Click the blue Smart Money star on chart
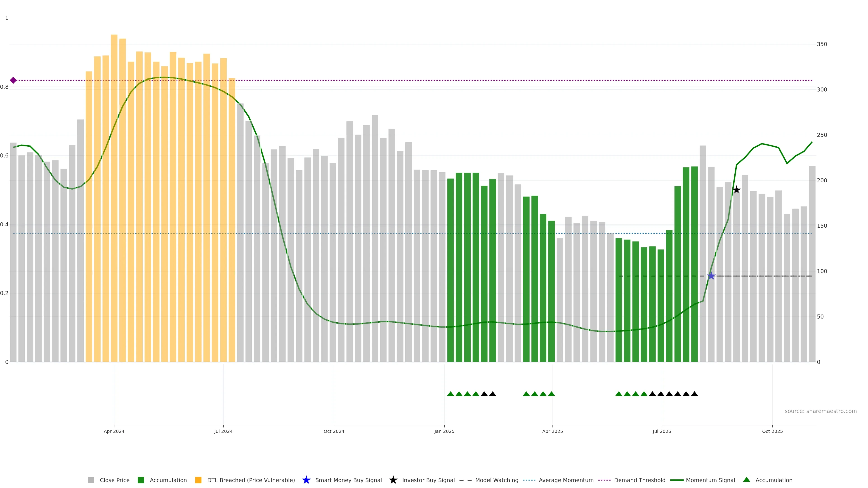Viewport: 868px width, 488px height. (x=711, y=276)
